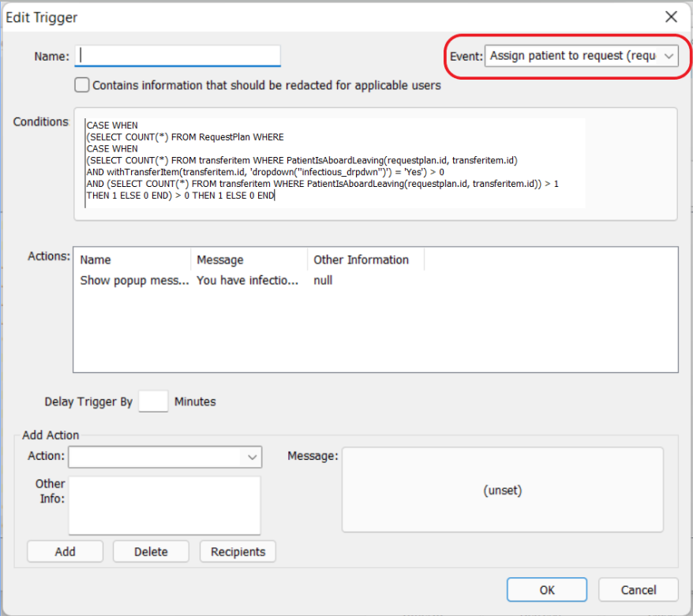
Task: Open the Event dropdown
Action: (581, 56)
